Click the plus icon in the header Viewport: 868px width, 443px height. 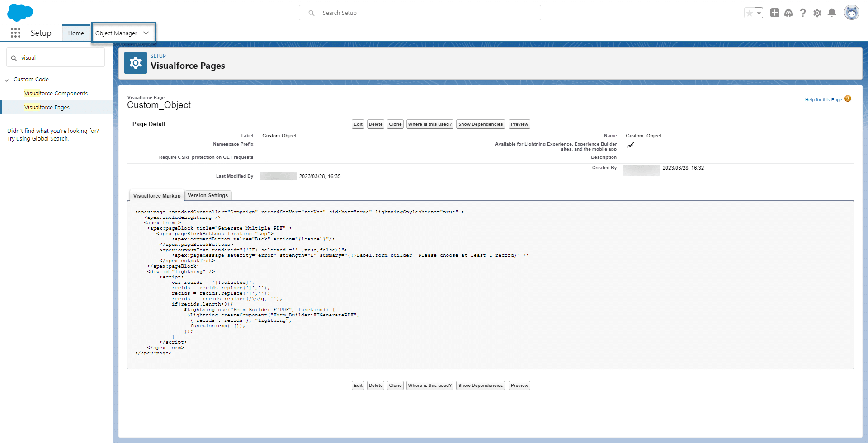(774, 13)
